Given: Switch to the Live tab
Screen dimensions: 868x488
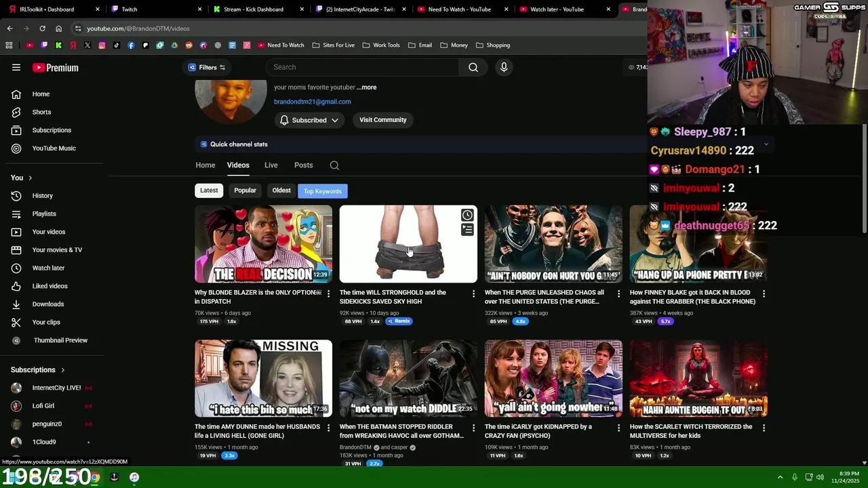Looking at the screenshot, I should 271,165.
